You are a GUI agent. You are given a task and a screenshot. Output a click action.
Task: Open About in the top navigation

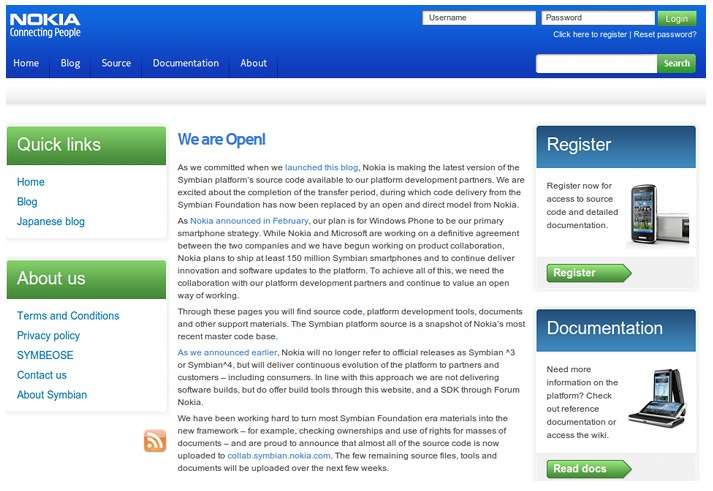tap(254, 63)
